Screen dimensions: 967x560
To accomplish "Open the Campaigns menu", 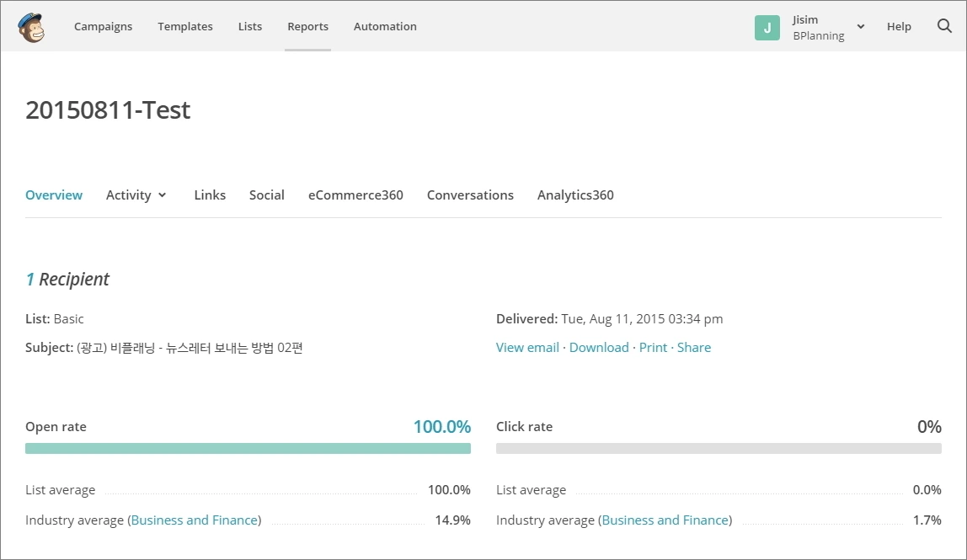I will tap(103, 27).
